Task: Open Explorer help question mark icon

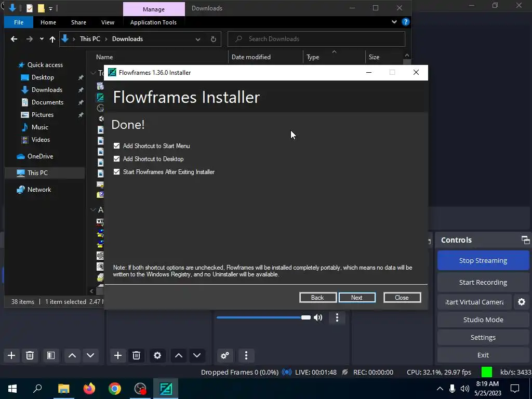Action: click(405, 22)
